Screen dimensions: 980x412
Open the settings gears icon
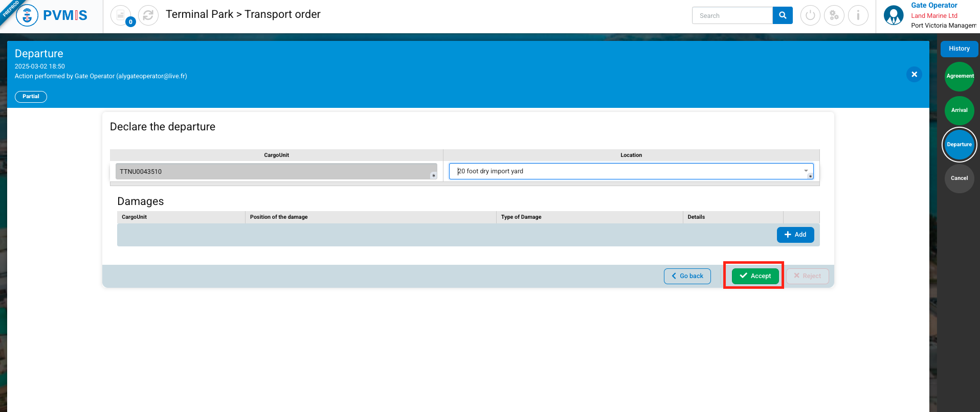click(834, 15)
